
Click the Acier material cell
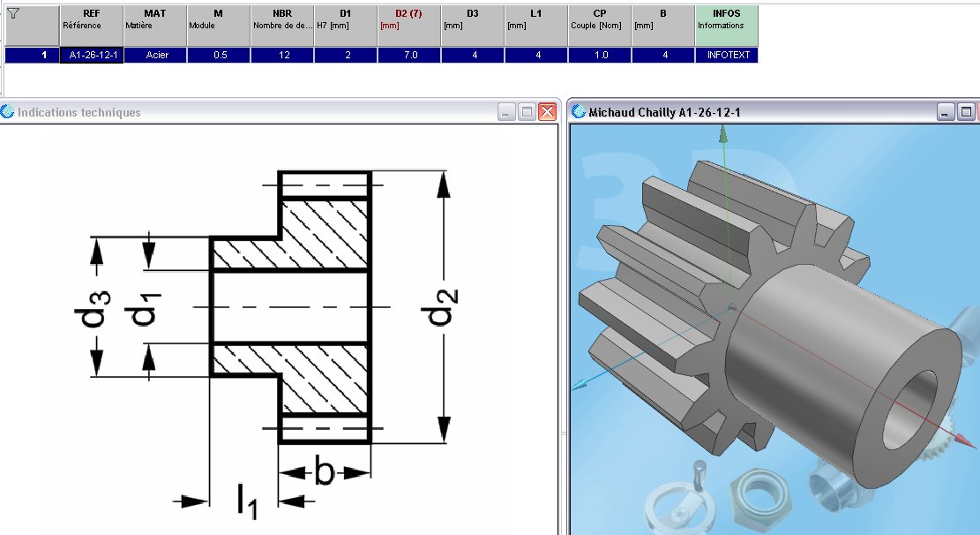[155, 55]
